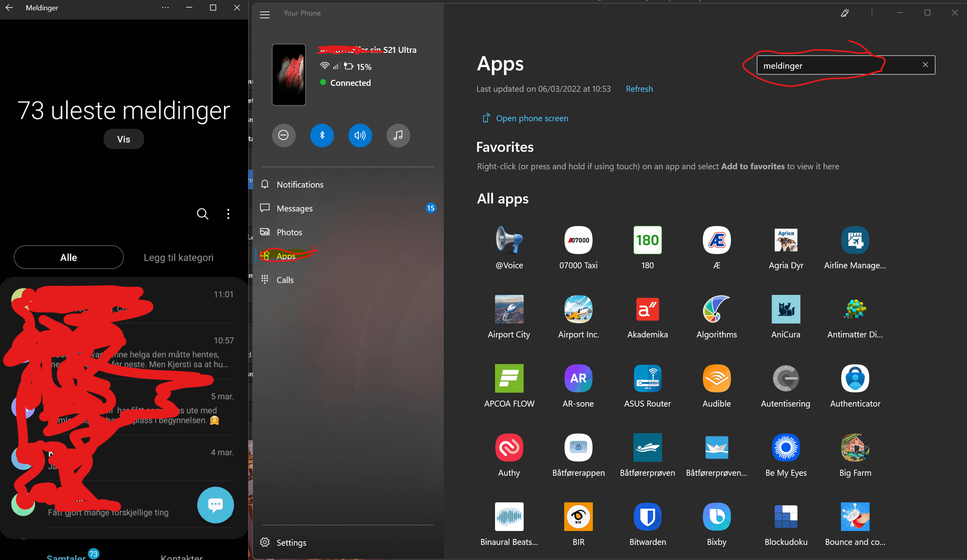
Task: Expand the Your Phone hamburger menu
Action: pyautogui.click(x=265, y=15)
